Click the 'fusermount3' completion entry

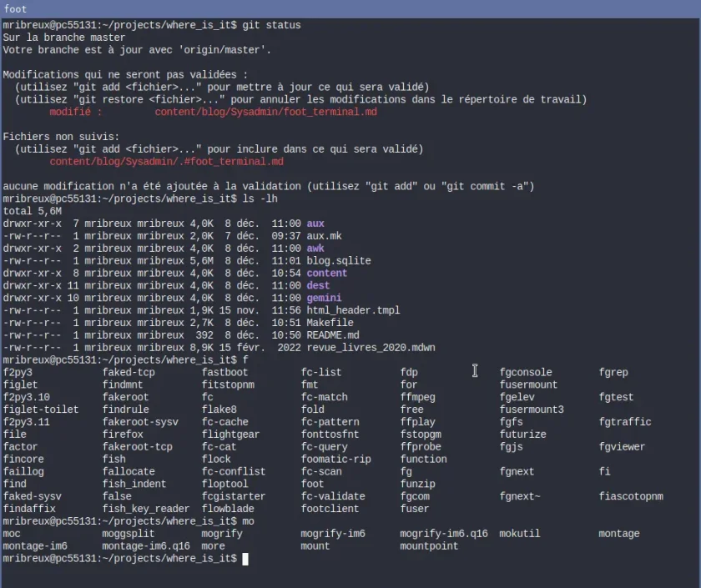(x=532, y=410)
